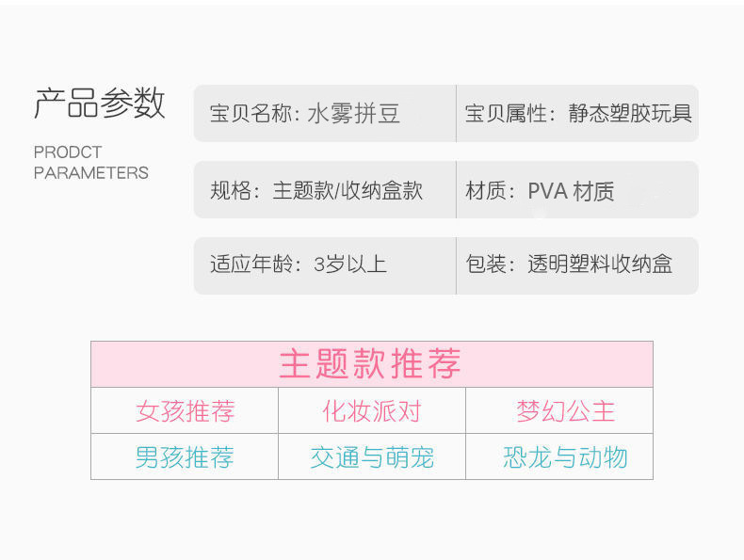
Task: Select the 材质 label
Action: point(486,191)
